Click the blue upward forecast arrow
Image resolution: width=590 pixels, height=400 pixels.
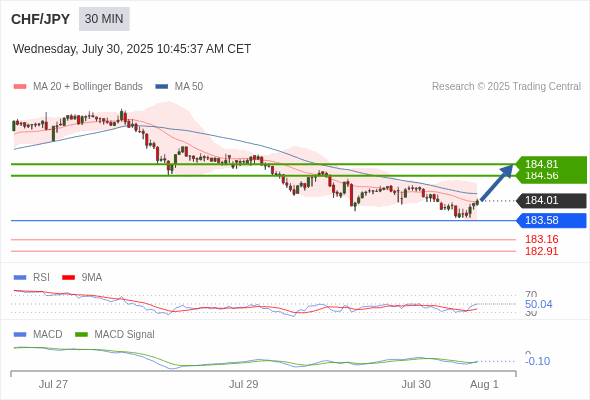click(x=497, y=182)
